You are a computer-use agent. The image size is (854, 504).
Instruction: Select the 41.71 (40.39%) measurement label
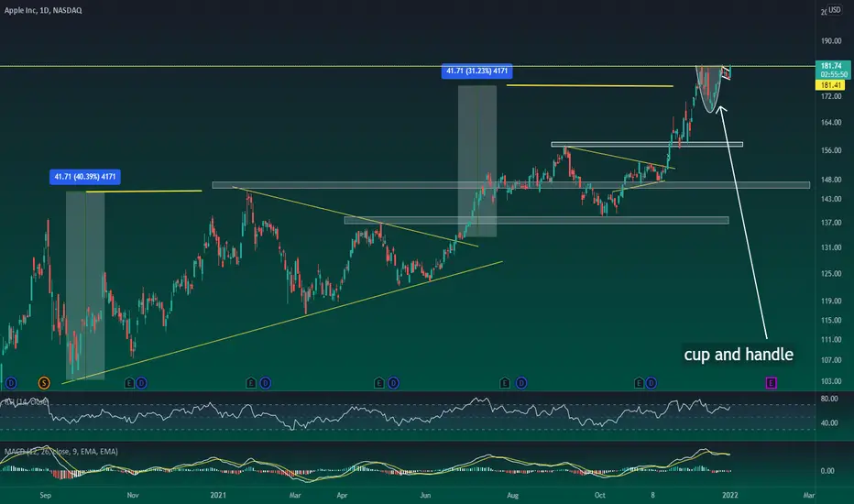click(85, 177)
